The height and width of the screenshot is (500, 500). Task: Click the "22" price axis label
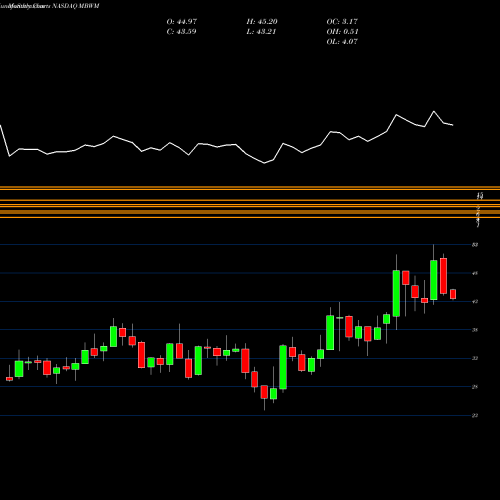(x=475, y=415)
